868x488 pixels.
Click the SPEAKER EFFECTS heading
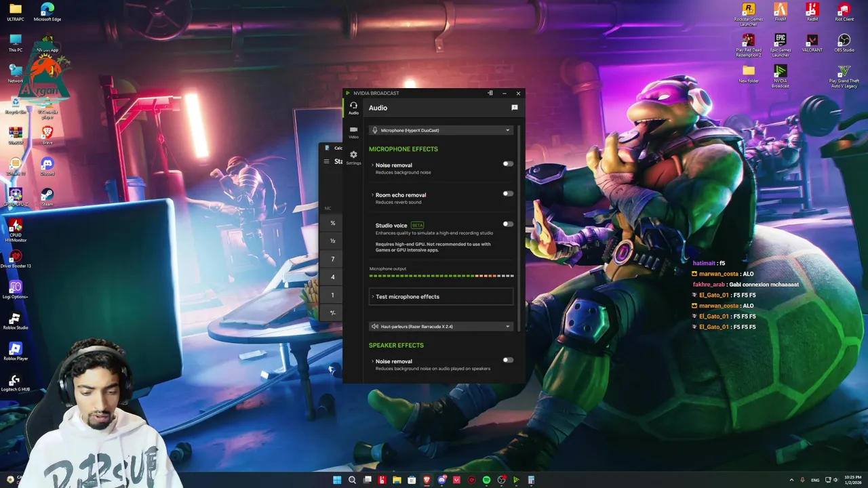point(396,345)
